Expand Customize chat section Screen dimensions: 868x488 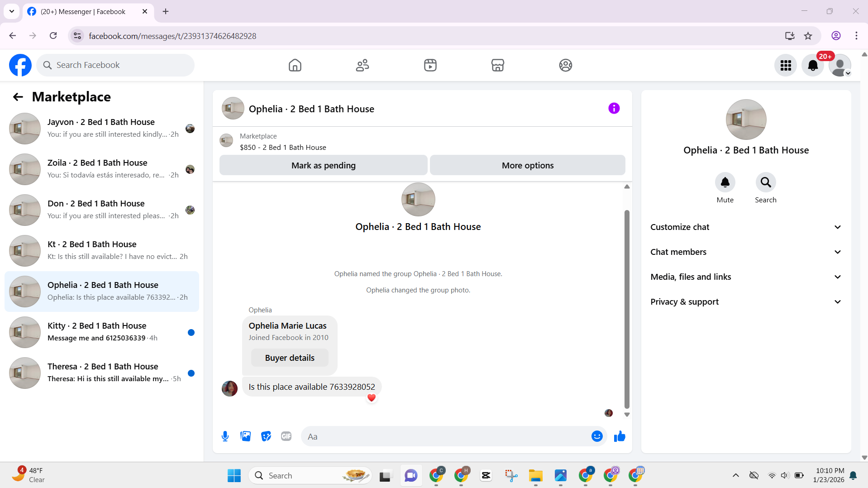pos(746,227)
